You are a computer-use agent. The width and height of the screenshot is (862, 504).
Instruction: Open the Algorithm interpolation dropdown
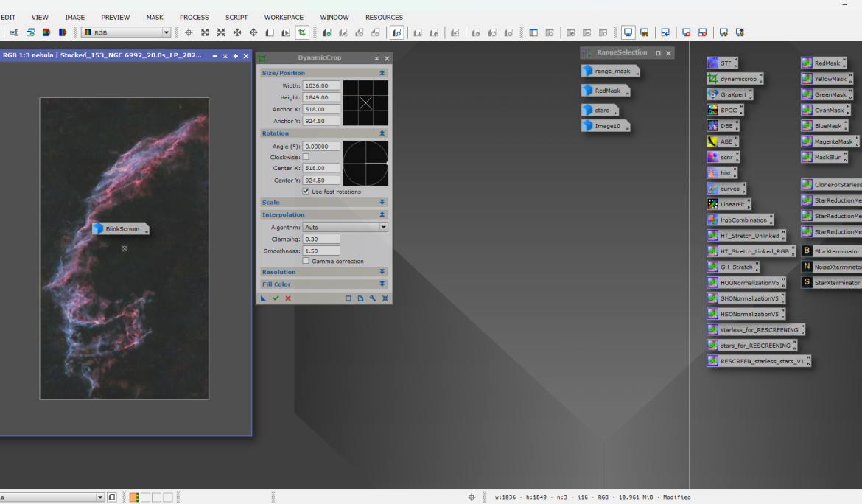coord(345,228)
